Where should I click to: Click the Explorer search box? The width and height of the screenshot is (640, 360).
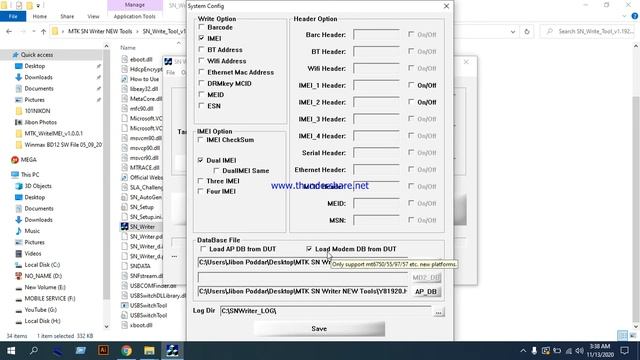click(x=588, y=31)
